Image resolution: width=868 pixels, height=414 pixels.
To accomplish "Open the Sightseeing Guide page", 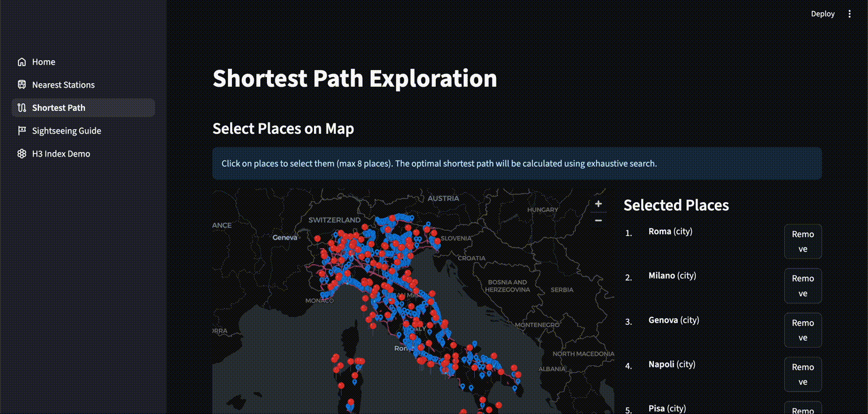I will (x=83, y=131).
